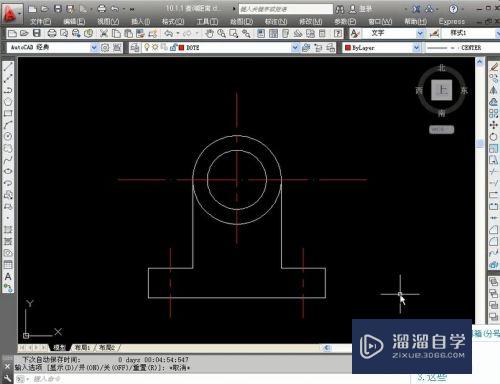Click the 上 face of the ViewCube
The height and width of the screenshot is (384, 500).
442,90
